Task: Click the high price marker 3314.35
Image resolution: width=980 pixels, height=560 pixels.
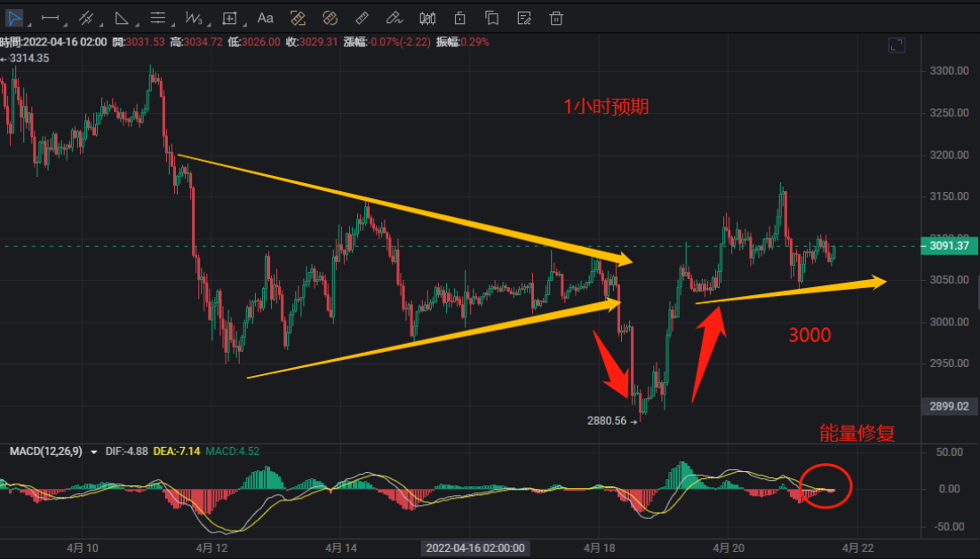Action: (x=28, y=58)
